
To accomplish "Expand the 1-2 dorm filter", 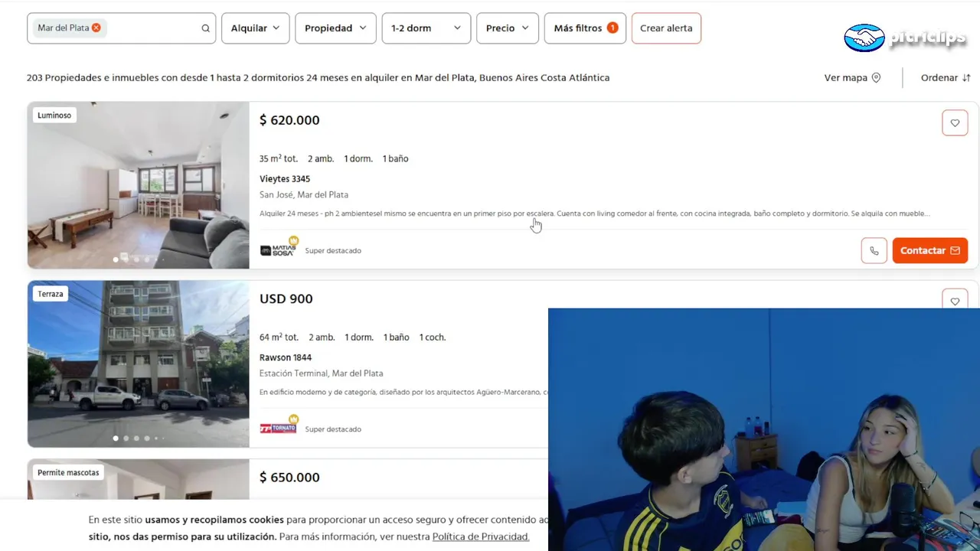I will tap(426, 28).
